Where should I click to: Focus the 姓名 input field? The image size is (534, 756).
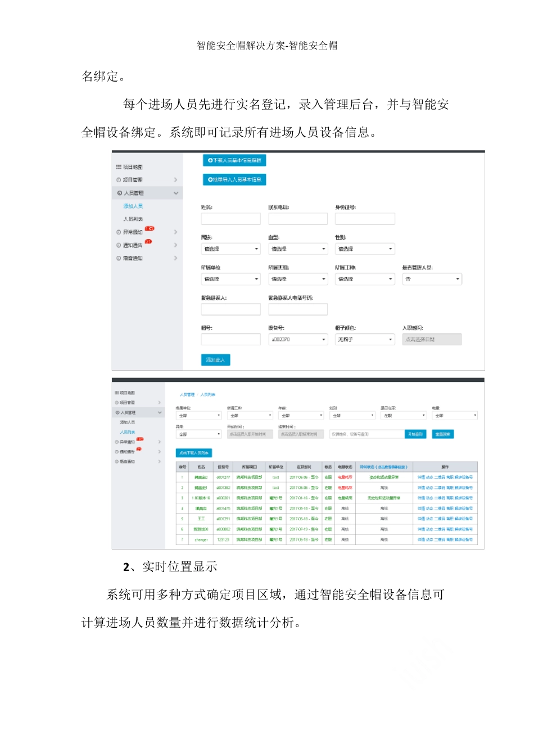coord(231,219)
